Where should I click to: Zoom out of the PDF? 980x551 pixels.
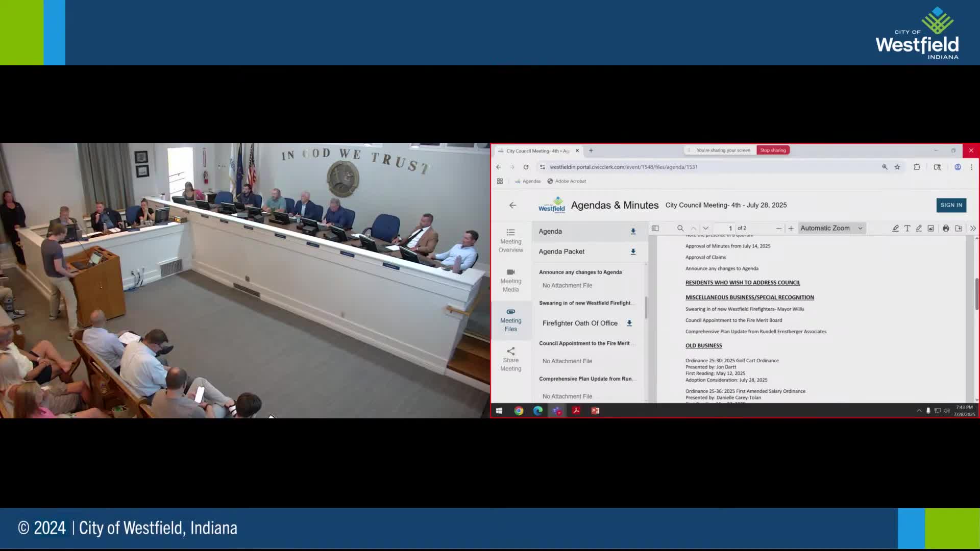tap(778, 228)
